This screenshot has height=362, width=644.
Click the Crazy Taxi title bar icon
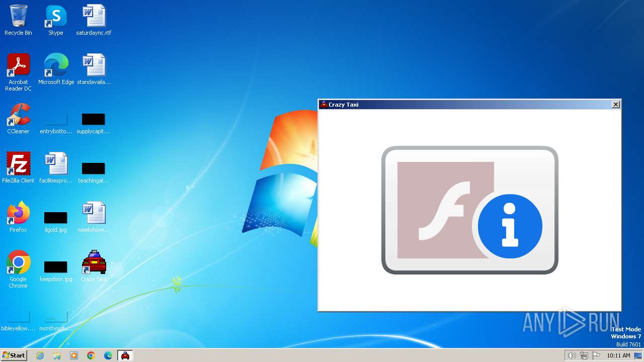tap(324, 104)
